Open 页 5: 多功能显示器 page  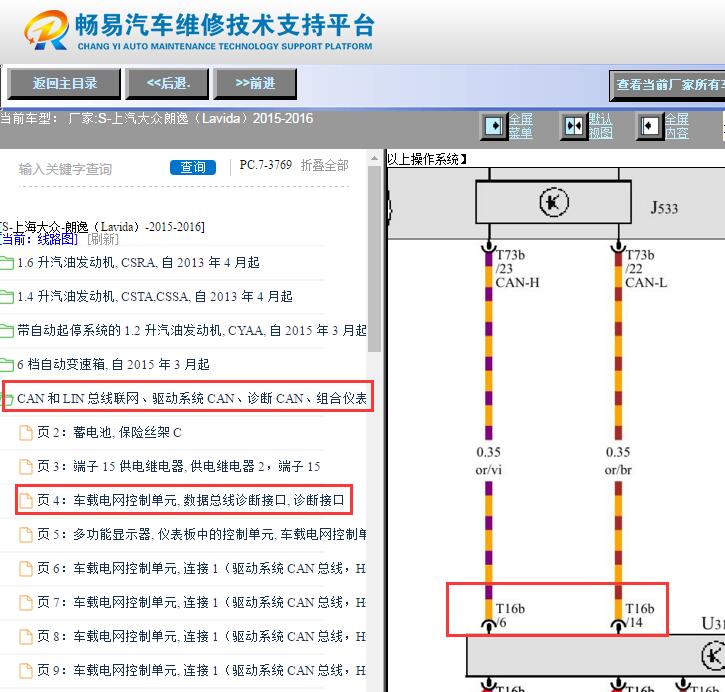coord(202,534)
